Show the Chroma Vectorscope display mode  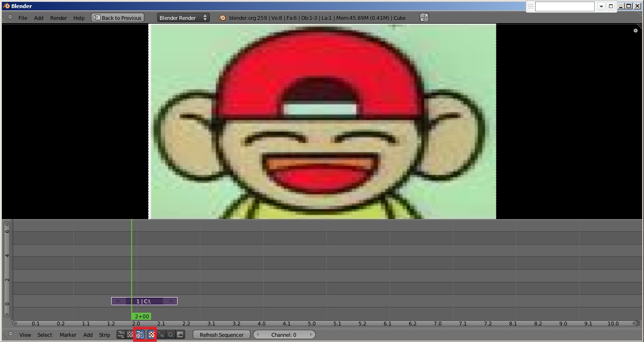pos(170,334)
